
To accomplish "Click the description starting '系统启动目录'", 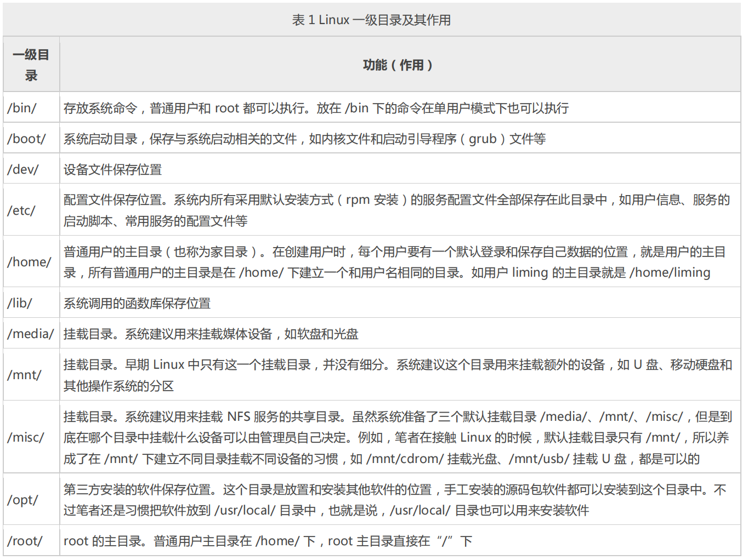I will tap(304, 139).
